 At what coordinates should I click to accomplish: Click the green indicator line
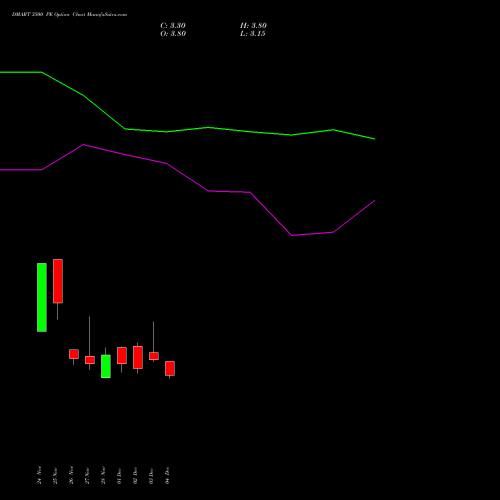pyautogui.click(x=208, y=128)
